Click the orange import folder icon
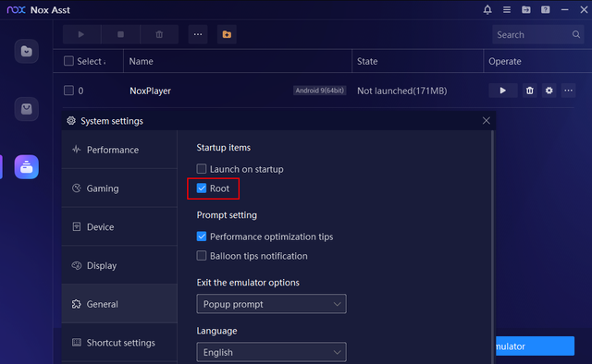Image resolution: width=592 pixels, height=364 pixels. [227, 34]
